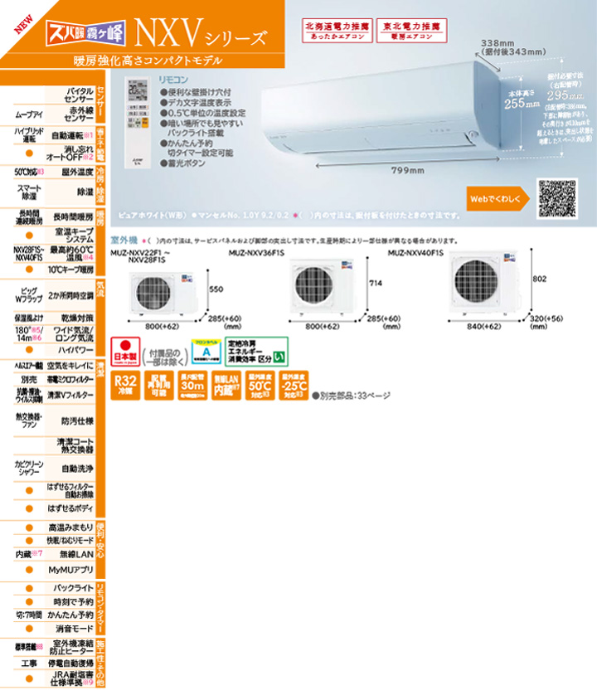Select the 気流 category tab
597x700 pixels.
click(100, 318)
